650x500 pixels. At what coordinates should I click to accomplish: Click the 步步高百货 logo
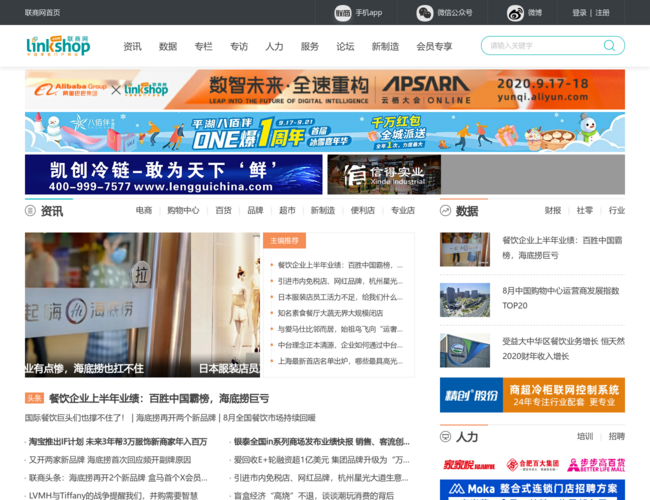596,465
